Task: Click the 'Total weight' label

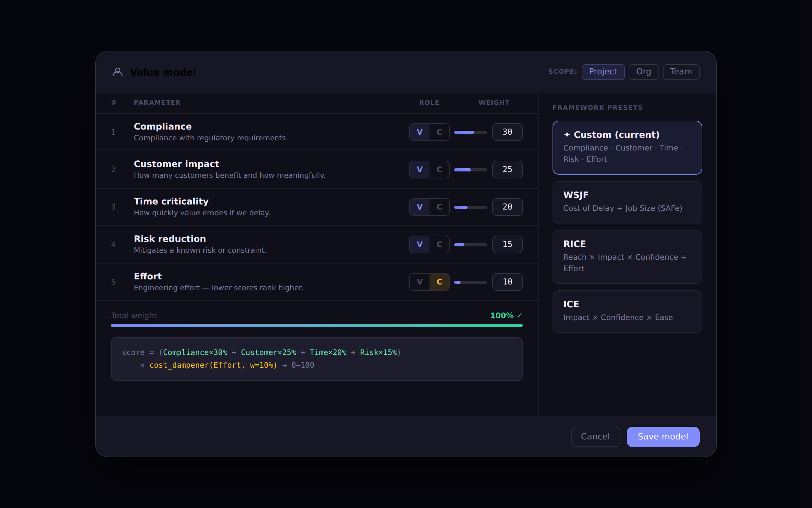Action: pyautogui.click(x=134, y=316)
